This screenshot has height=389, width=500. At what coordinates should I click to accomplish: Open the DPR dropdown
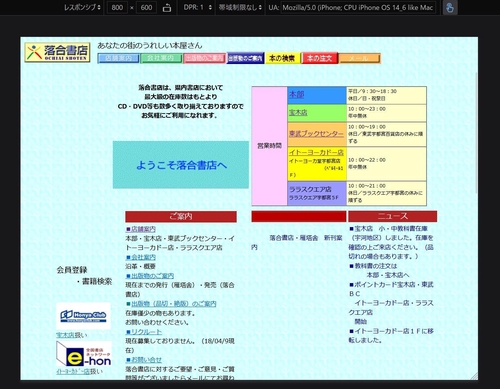[198, 7]
